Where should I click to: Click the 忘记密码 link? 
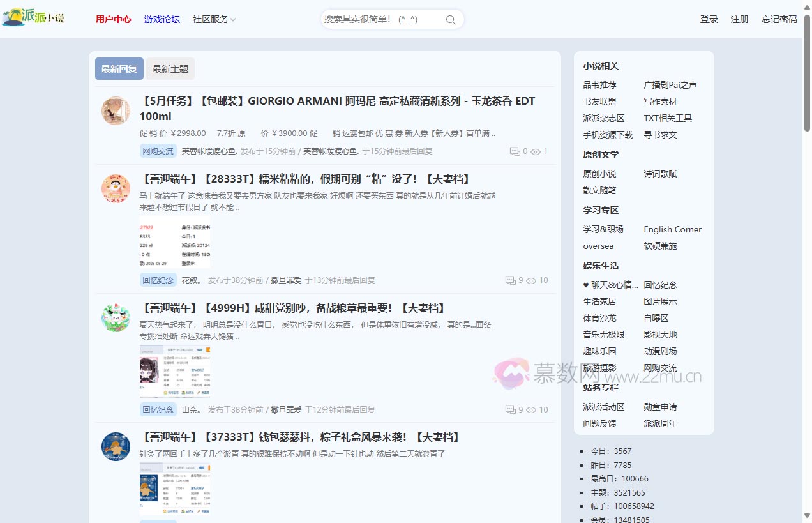779,19
